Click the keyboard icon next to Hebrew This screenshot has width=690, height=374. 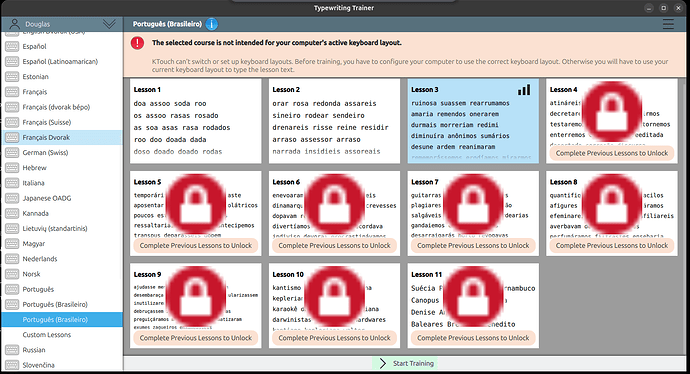12,168
